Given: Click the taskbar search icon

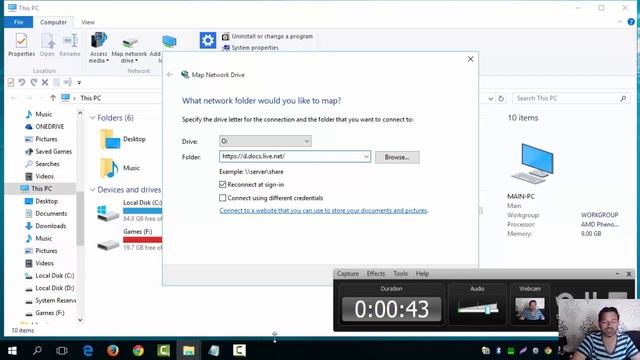Looking at the screenshot, I should tap(37, 350).
